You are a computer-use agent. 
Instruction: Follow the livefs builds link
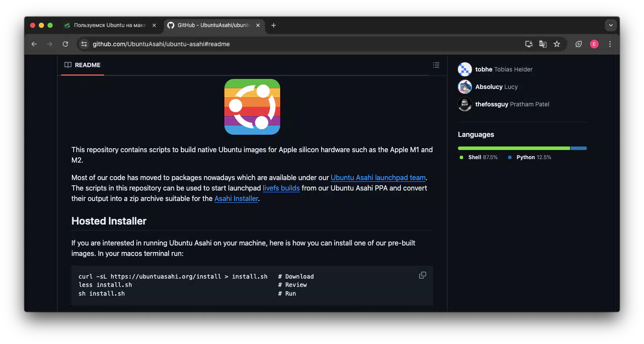[x=281, y=188]
